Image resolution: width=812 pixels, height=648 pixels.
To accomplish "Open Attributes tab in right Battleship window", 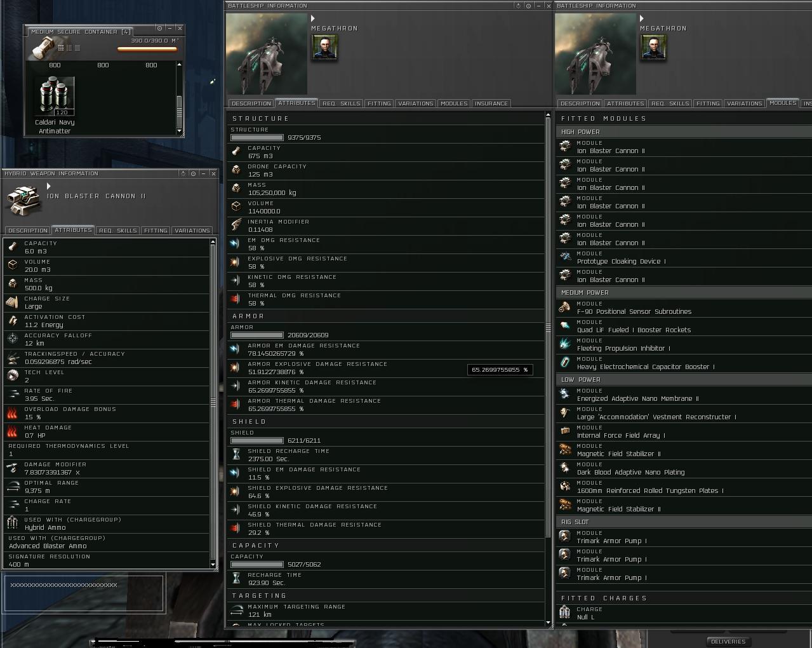I will (x=625, y=103).
